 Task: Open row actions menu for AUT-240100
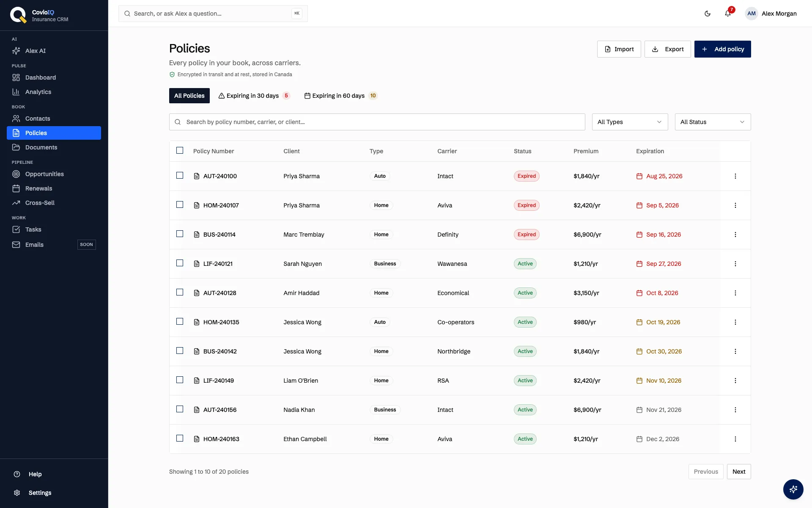pyautogui.click(x=735, y=176)
